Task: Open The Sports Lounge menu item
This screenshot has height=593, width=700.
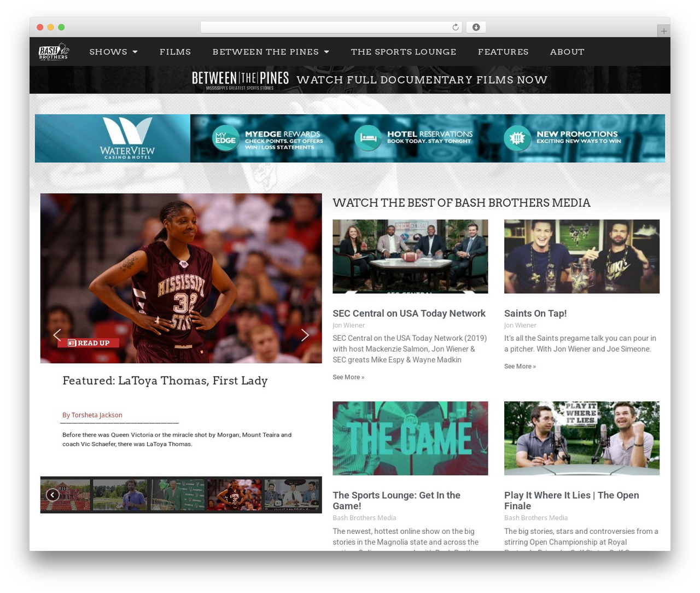Action: (404, 52)
